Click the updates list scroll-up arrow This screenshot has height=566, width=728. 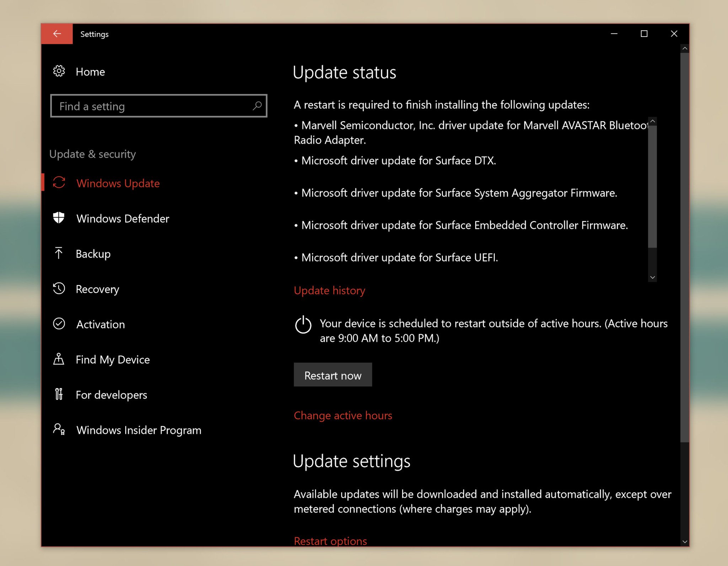pyautogui.click(x=652, y=121)
